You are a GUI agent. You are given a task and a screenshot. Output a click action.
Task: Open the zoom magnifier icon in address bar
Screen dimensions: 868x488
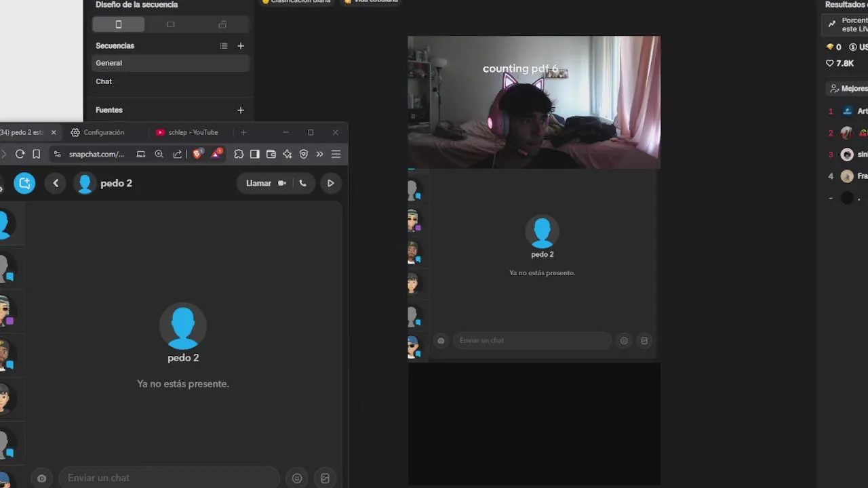click(x=159, y=154)
